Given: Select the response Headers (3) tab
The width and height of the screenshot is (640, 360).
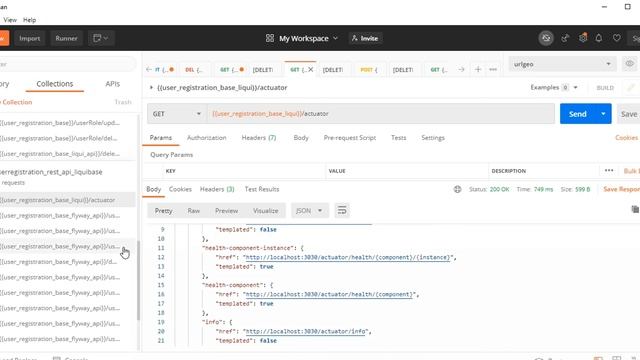Looking at the screenshot, I should click(x=217, y=189).
